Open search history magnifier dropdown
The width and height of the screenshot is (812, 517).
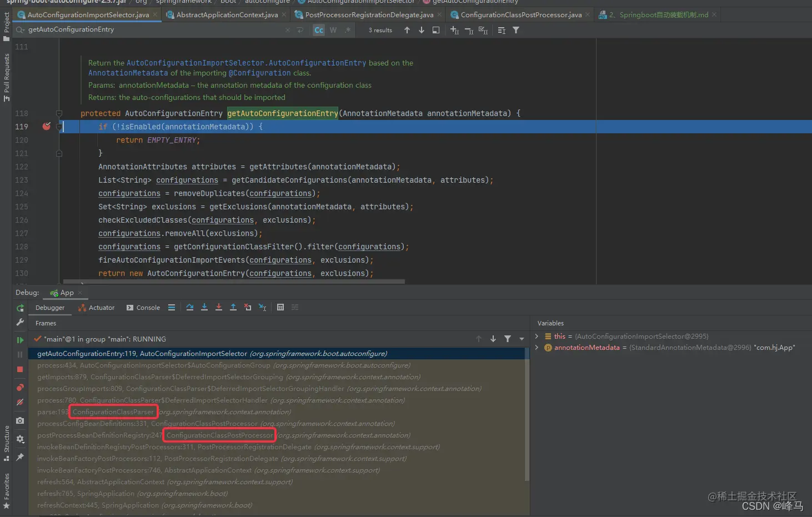pyautogui.click(x=21, y=30)
